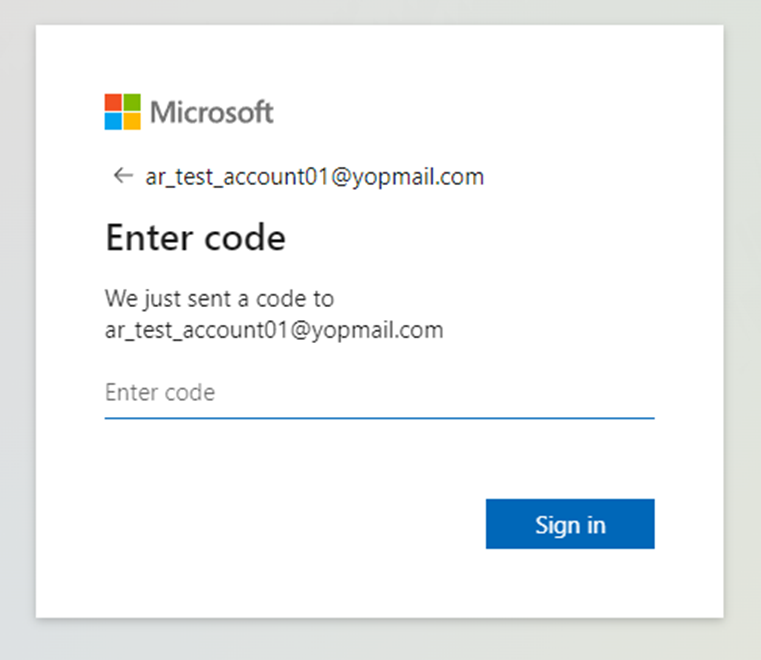Click the blue underline beneath the code field

[380, 417]
